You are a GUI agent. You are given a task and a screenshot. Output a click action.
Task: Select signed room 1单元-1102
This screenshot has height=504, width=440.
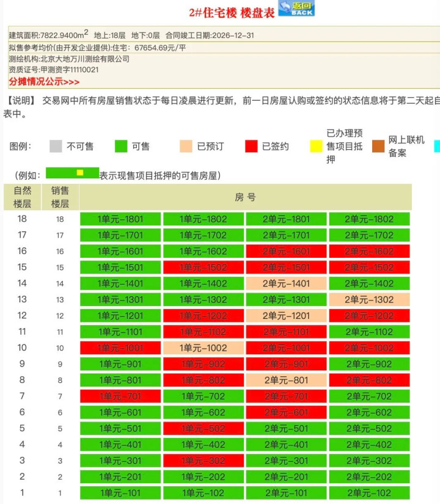[204, 332]
